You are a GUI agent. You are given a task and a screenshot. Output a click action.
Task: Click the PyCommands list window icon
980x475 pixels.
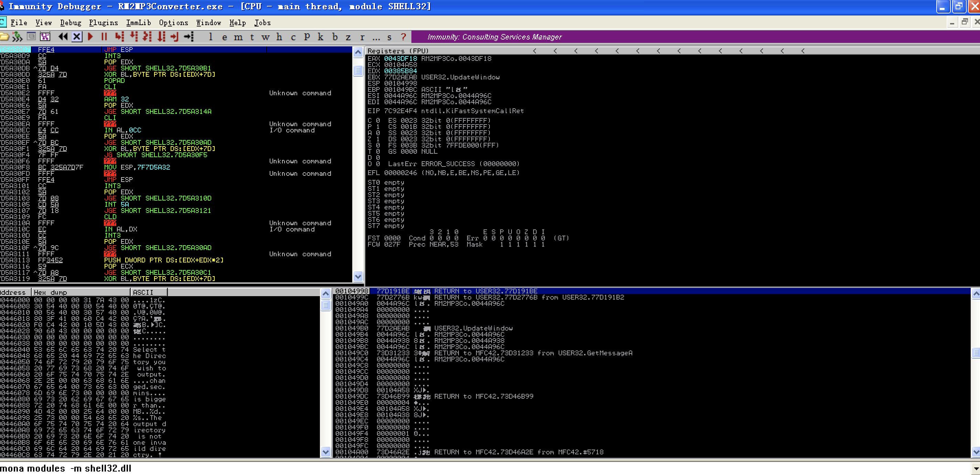(32, 36)
